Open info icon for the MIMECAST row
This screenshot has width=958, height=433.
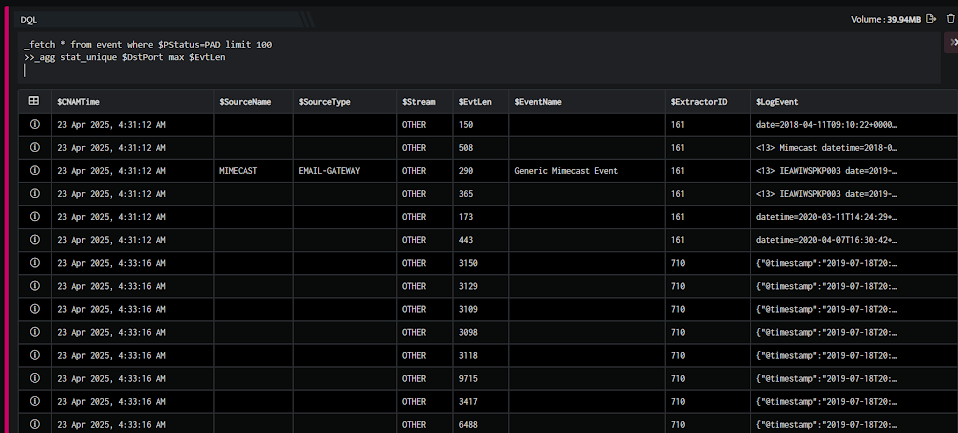pyautogui.click(x=35, y=170)
